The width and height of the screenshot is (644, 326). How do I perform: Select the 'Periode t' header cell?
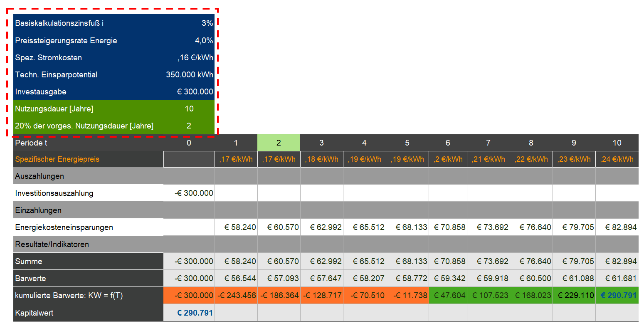[x=89, y=143]
